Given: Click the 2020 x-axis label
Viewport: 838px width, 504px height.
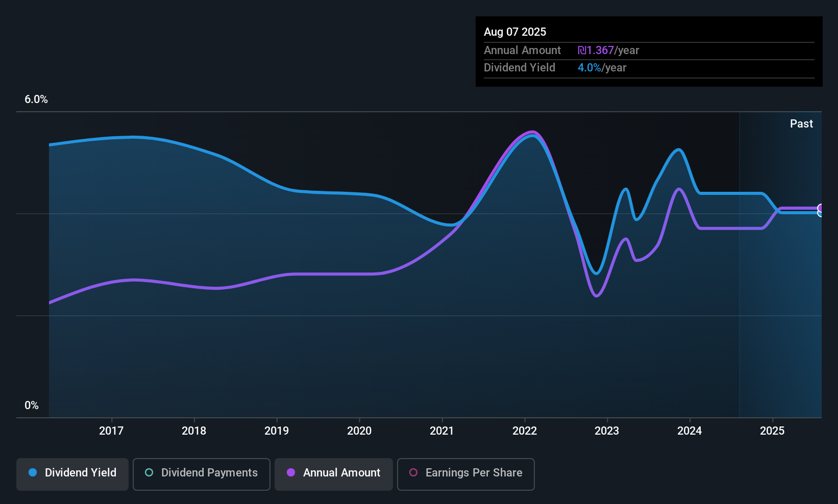Looking at the screenshot, I should (x=359, y=431).
